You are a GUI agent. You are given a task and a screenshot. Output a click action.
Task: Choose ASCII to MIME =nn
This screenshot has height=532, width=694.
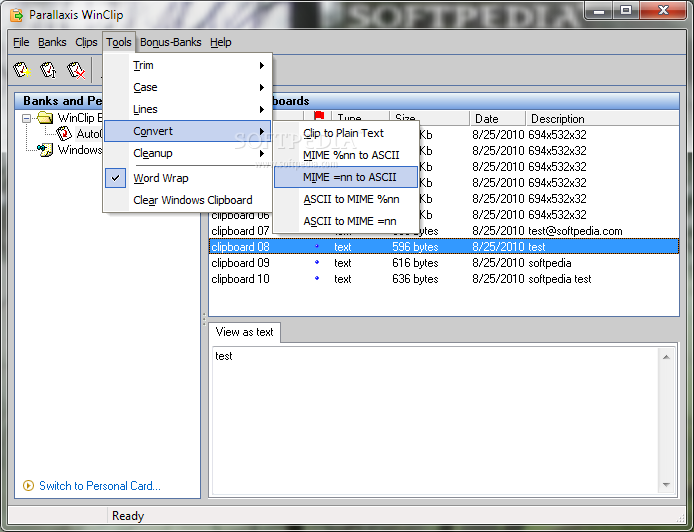(346, 221)
